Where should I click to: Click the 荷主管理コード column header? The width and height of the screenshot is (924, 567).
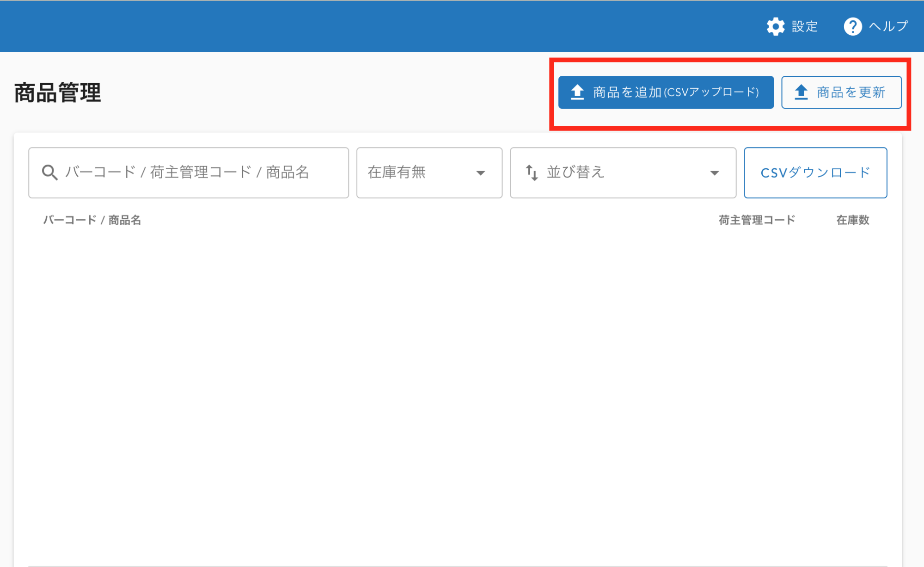757,220
